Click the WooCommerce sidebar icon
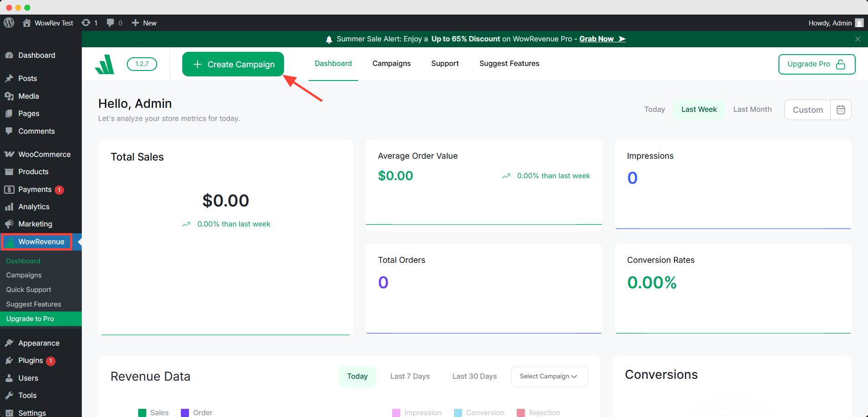This screenshot has height=417, width=868. point(9,154)
